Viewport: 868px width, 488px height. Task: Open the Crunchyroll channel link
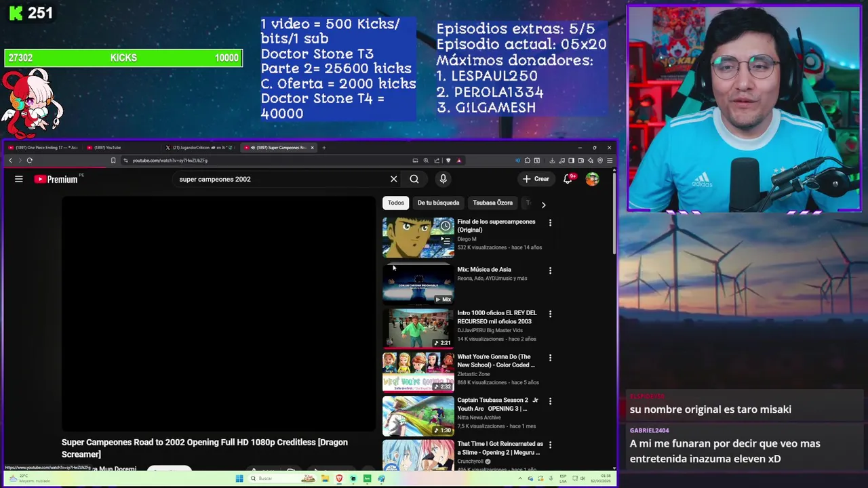(474, 462)
